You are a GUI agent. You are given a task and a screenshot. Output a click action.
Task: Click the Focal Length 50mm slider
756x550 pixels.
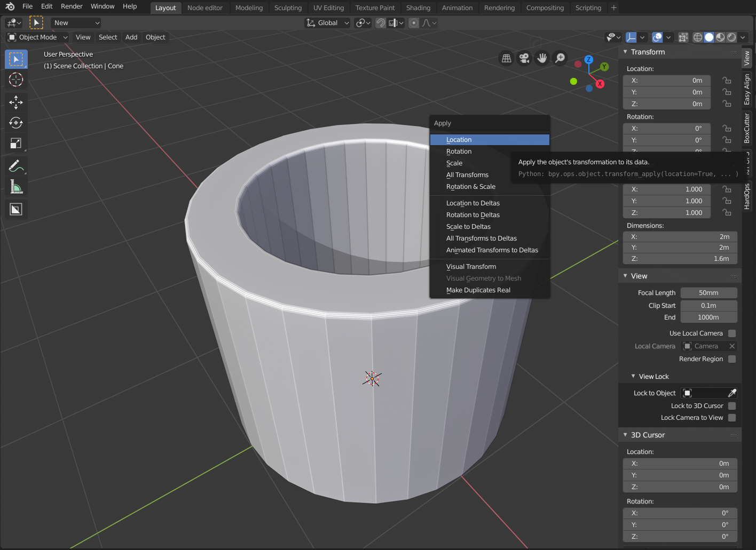(x=708, y=293)
